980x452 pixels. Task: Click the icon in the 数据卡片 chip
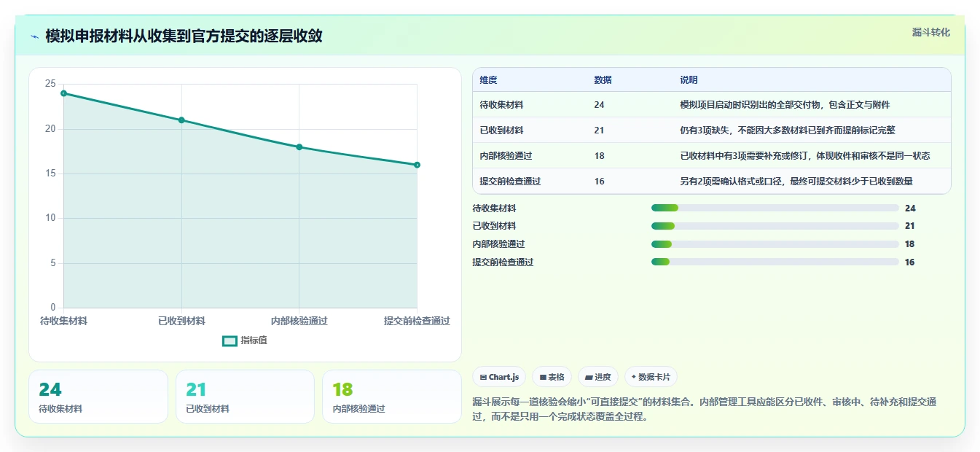tap(634, 377)
